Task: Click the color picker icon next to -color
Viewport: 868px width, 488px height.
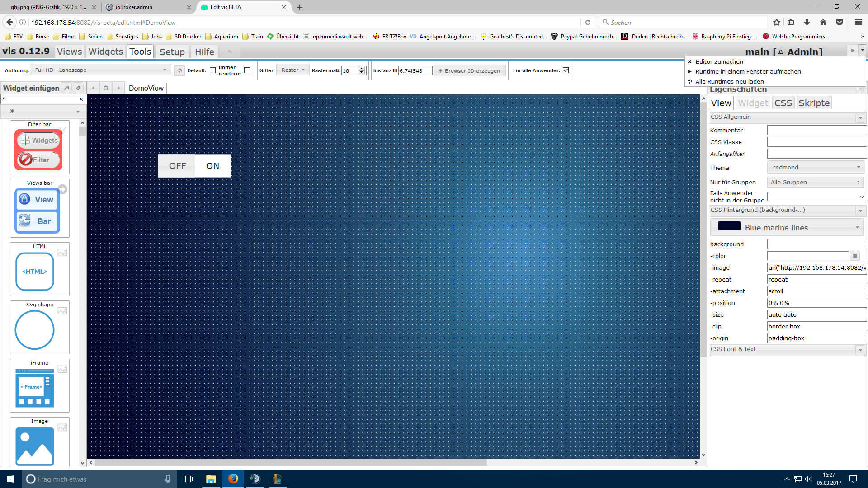Action: (854, 256)
